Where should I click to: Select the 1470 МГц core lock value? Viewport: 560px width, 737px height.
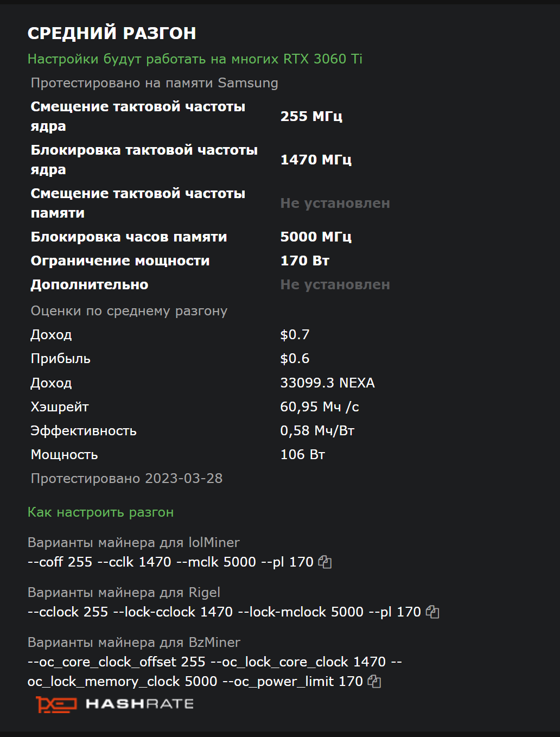click(316, 160)
